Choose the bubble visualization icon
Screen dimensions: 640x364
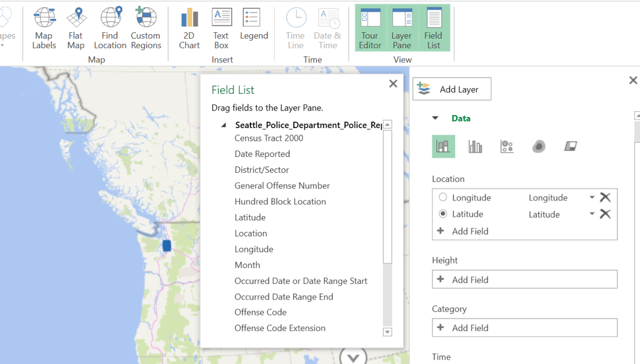pyautogui.click(x=507, y=147)
